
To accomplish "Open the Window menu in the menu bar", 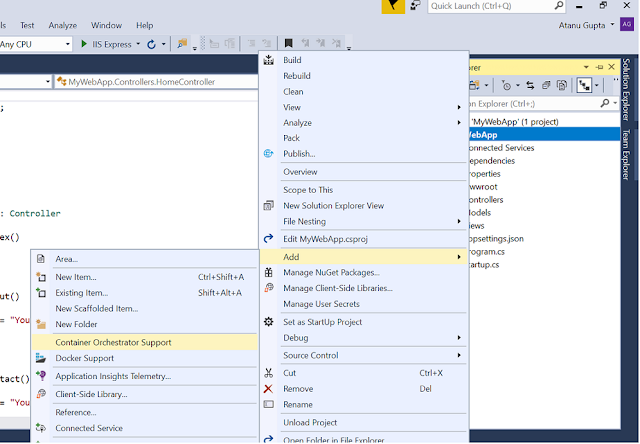I will click(106, 25).
